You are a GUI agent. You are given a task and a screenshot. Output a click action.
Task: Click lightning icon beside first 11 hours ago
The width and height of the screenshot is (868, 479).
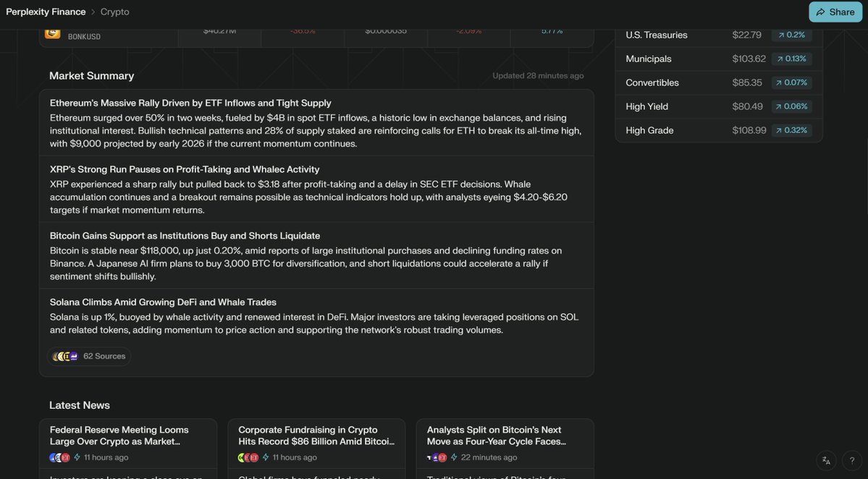pos(77,457)
